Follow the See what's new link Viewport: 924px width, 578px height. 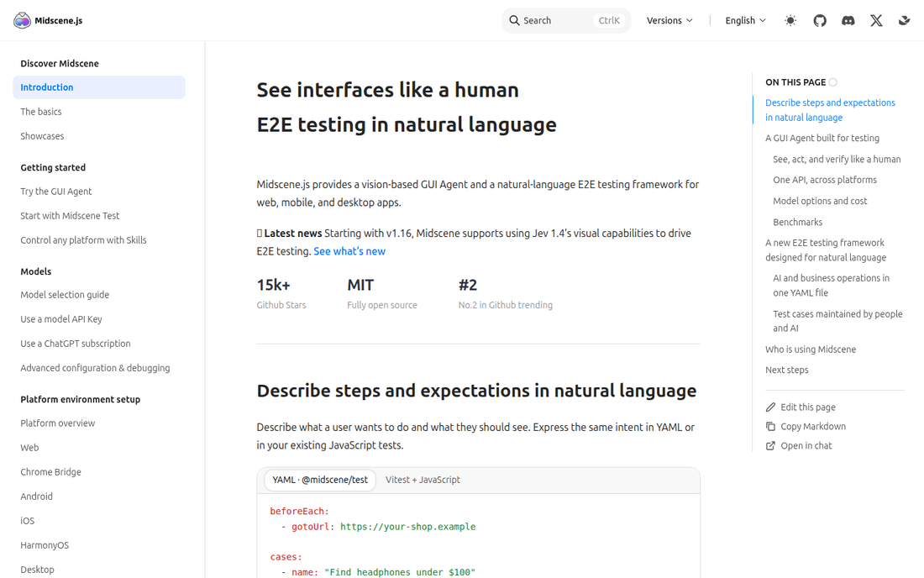(349, 251)
